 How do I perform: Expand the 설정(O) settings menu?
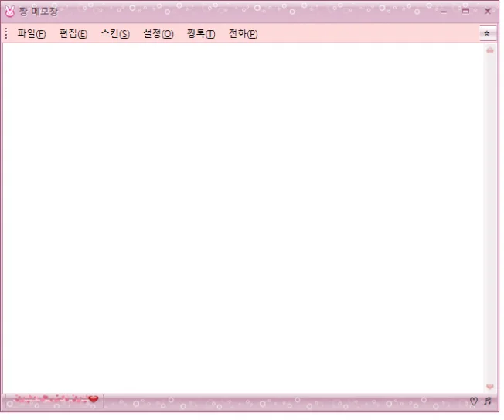[158, 34]
